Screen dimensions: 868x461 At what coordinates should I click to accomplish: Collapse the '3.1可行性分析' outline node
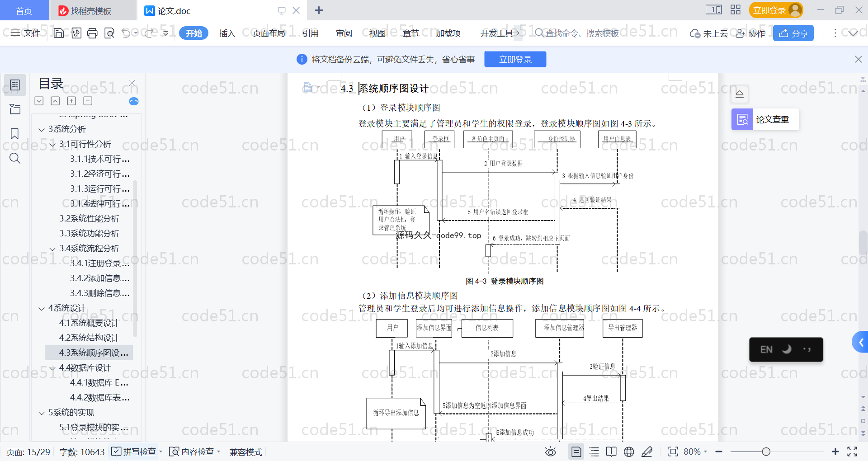coord(52,145)
